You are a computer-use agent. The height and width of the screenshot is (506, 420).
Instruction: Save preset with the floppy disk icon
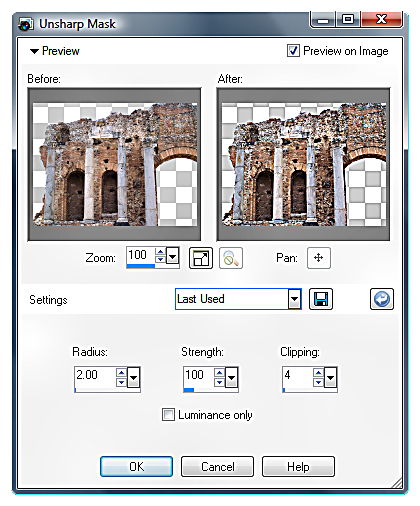click(321, 299)
